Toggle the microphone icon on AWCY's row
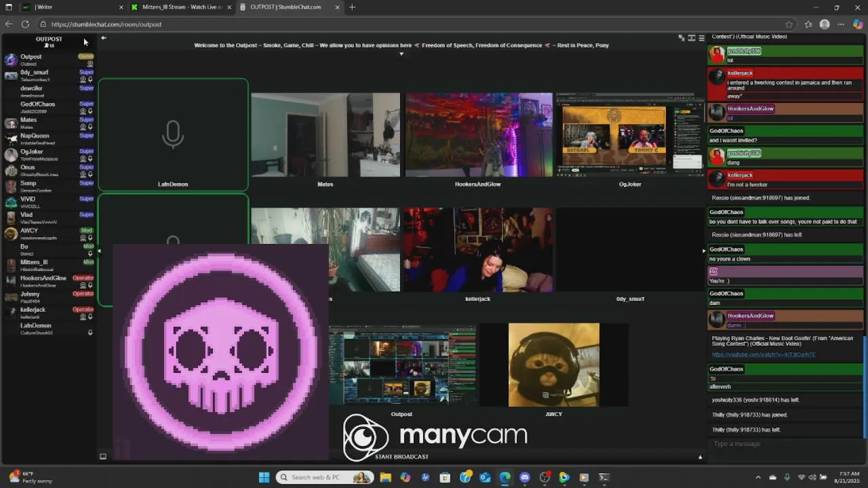868x488 pixels. (90, 238)
